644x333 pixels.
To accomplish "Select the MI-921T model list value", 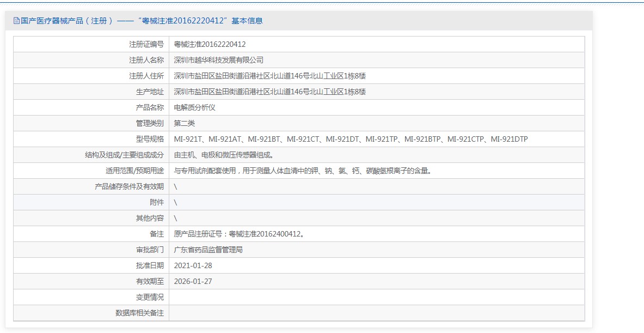I will (351, 140).
